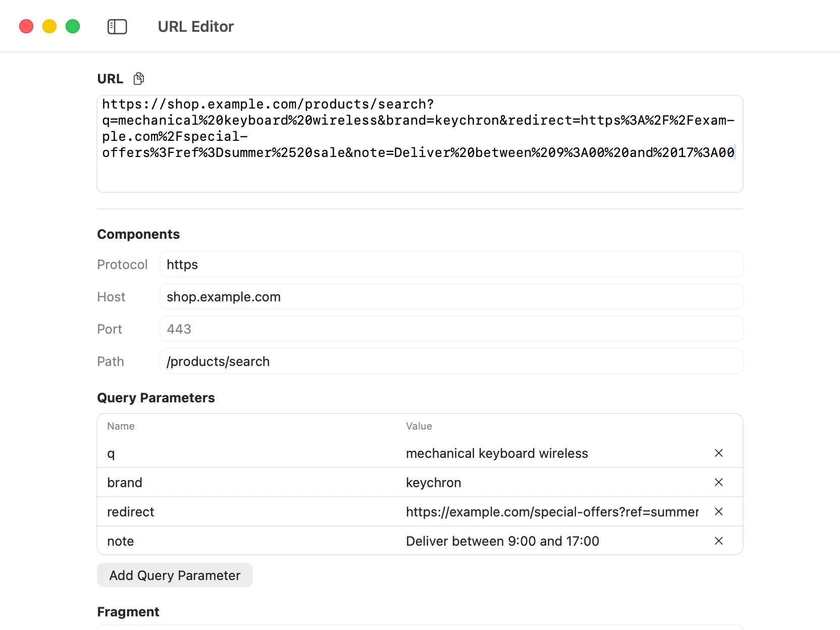The height and width of the screenshot is (630, 840).
Task: Click the Host label
Action: tap(111, 297)
